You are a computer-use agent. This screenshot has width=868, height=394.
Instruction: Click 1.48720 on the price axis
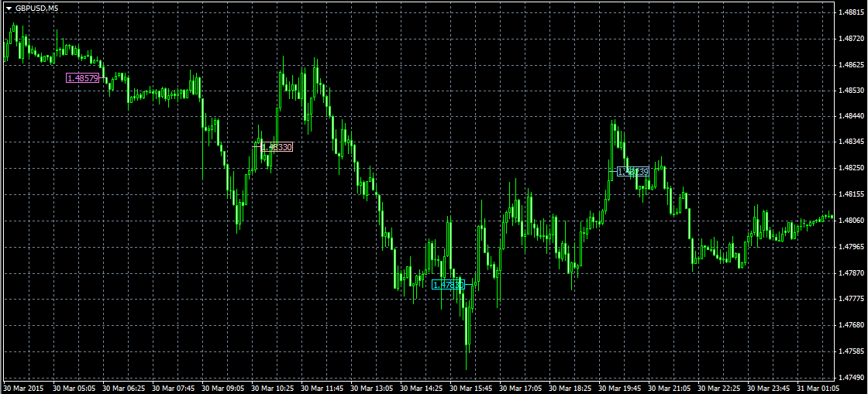coord(852,39)
